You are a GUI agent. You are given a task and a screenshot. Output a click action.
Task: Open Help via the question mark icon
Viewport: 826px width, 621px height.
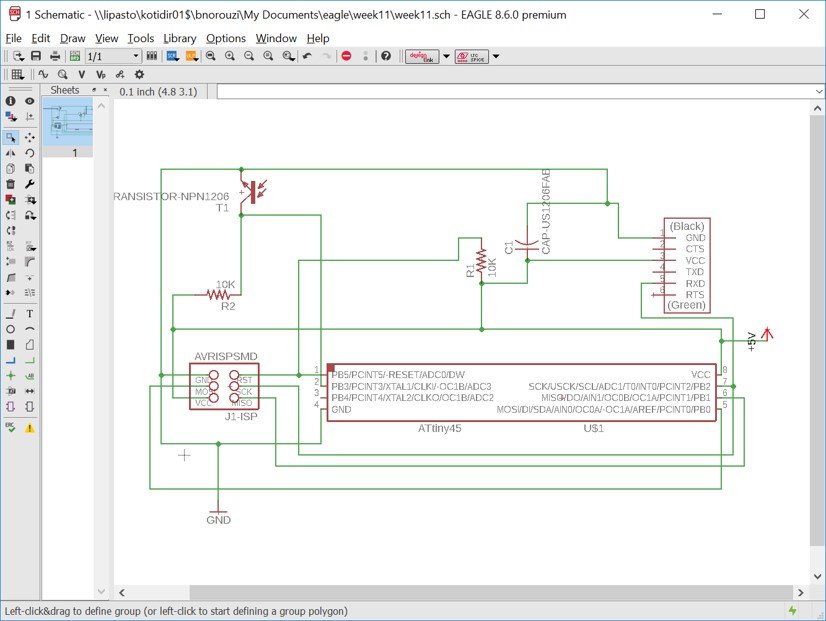click(x=386, y=56)
